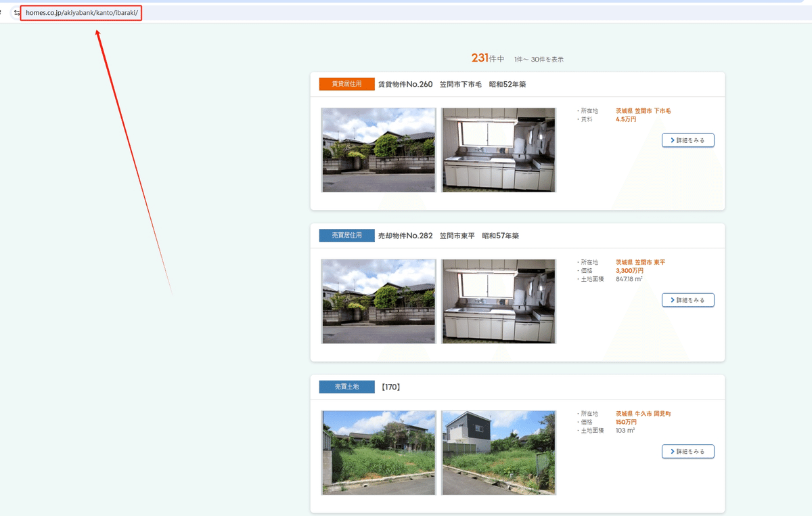Click the 【170】 listing title
Viewport: 812px width, 516px height.
pos(390,387)
